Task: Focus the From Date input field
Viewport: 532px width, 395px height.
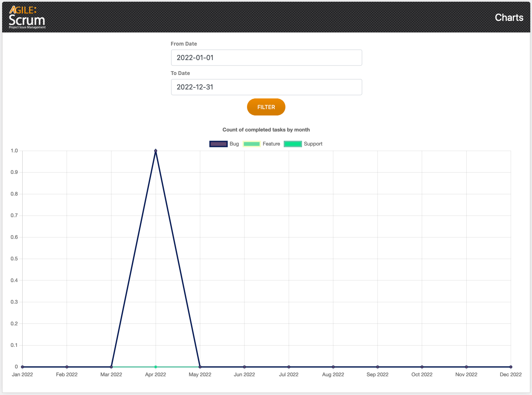Action: [x=266, y=58]
